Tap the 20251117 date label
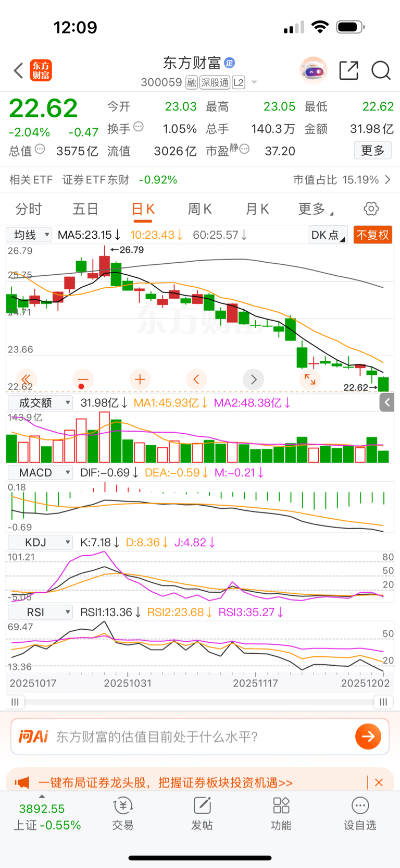400x868 pixels. coord(255,683)
